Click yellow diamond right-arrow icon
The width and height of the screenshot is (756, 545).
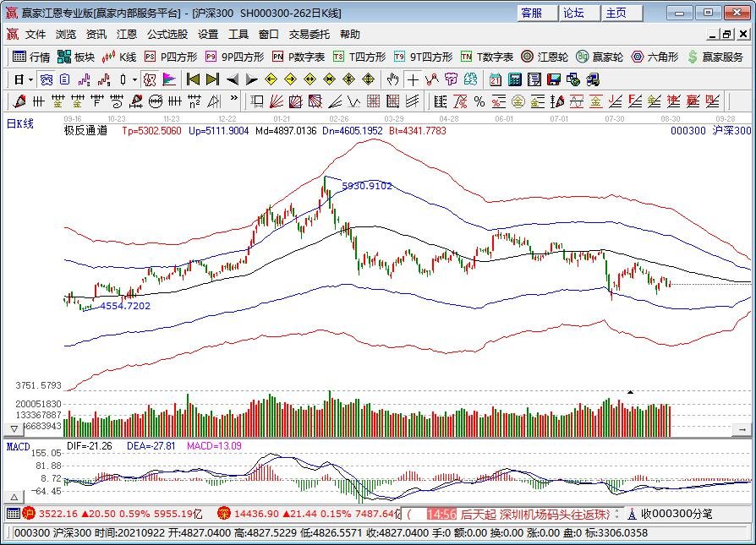click(x=290, y=79)
